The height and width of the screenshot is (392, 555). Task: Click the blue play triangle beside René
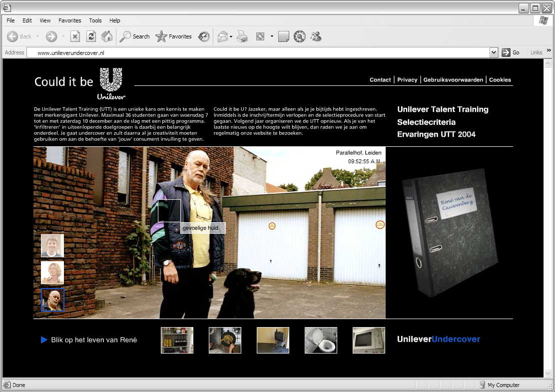(x=44, y=340)
